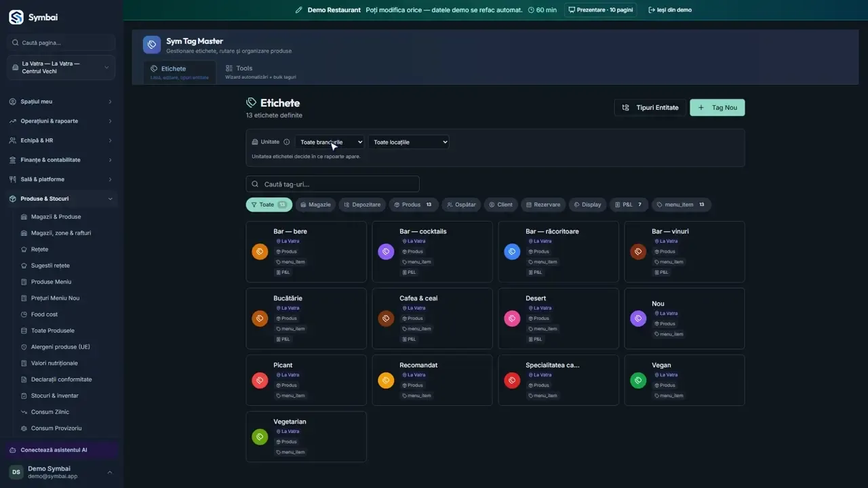Click the brown Cafea & ceai tag icon

pos(386,319)
